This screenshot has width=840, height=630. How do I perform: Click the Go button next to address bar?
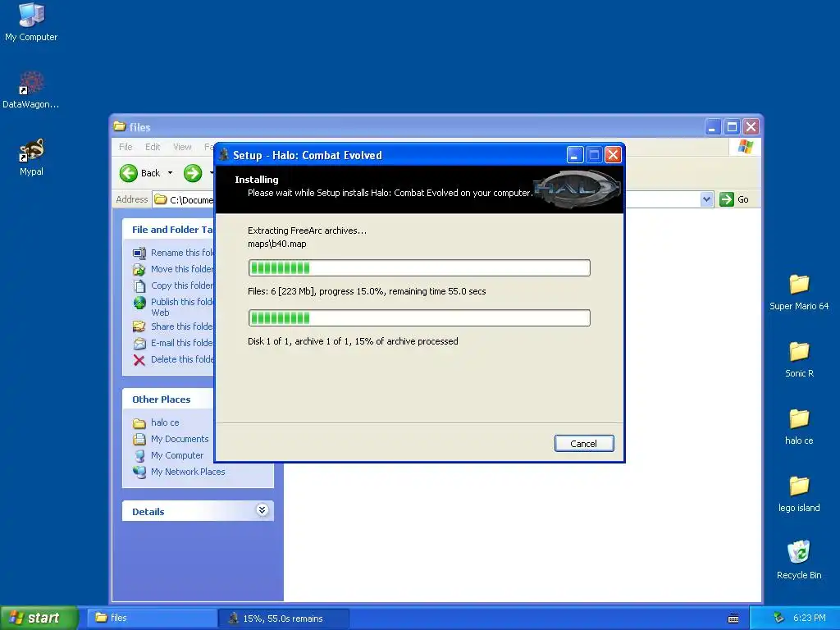734,199
